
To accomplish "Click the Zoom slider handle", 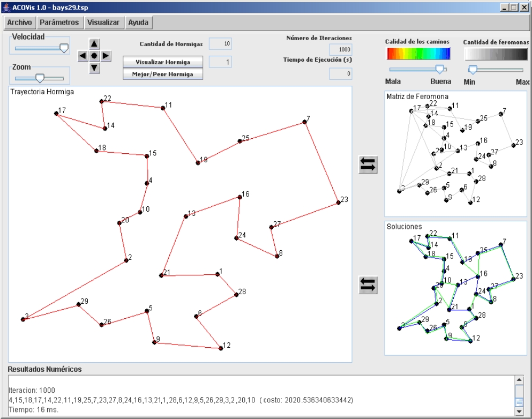I will (x=39, y=78).
